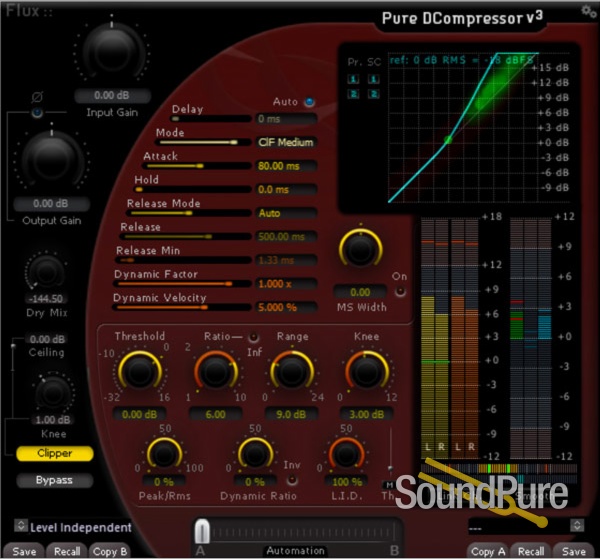600x559 pixels.
Task: Click the 100 % L.I.D. value
Action: pyautogui.click(x=347, y=482)
